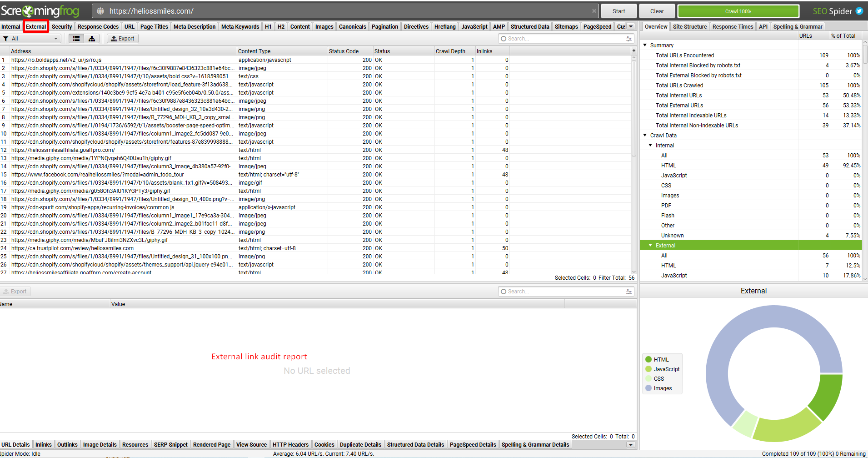The image size is (868, 458).
Task: Click the upper search box magnifier circle icon
Action: [x=504, y=39]
